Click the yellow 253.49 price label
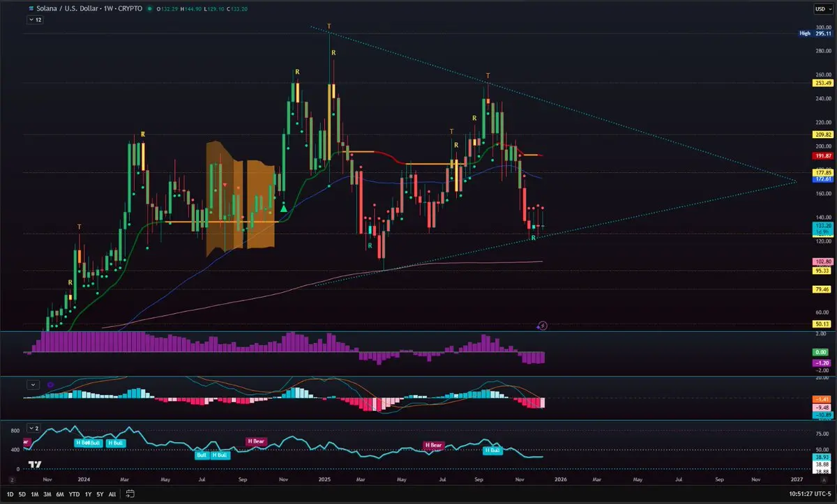 pyautogui.click(x=823, y=83)
